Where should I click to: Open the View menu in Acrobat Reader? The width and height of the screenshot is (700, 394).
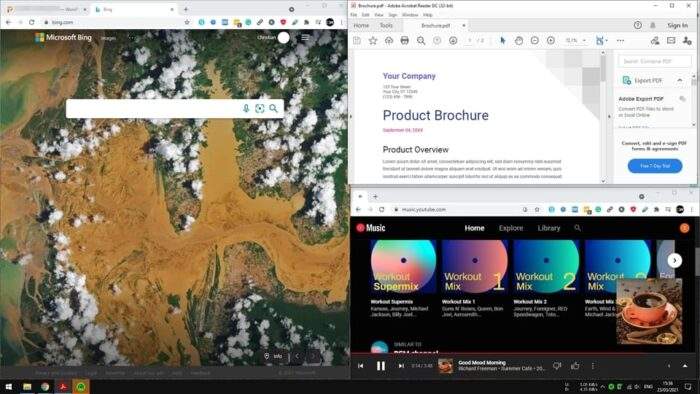point(379,15)
